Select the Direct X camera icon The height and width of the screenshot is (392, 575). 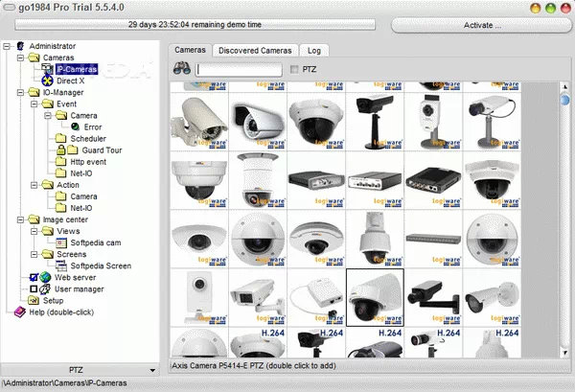coord(47,81)
